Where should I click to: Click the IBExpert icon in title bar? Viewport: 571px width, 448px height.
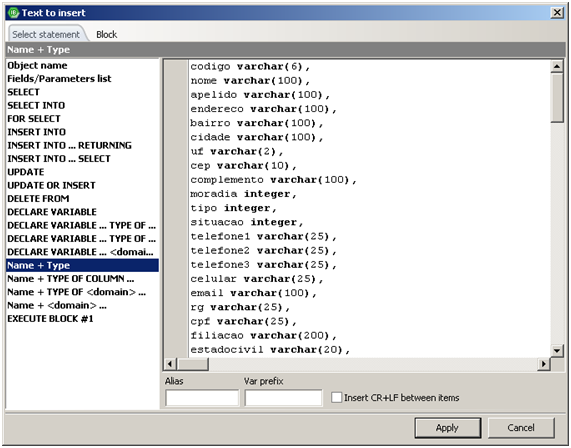[13, 13]
